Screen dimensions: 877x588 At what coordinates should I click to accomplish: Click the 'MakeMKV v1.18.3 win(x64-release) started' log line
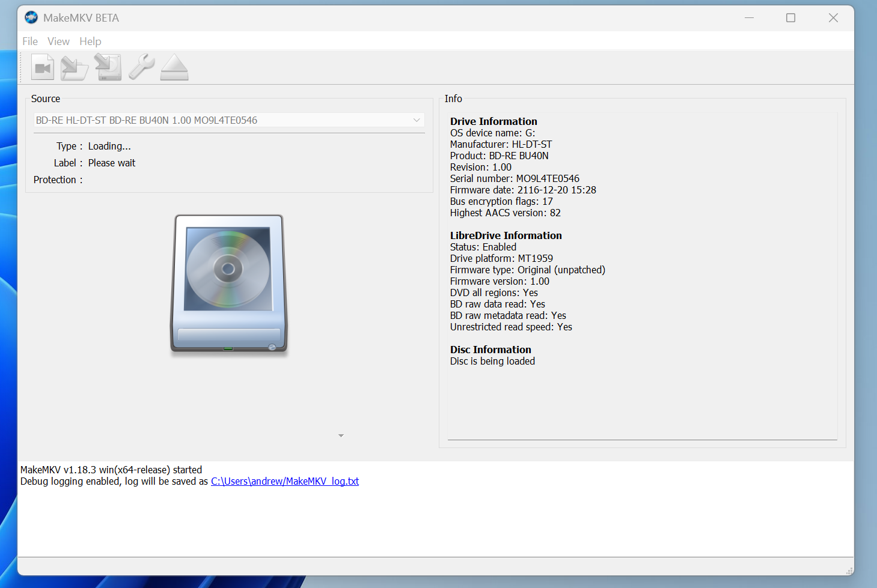point(111,470)
